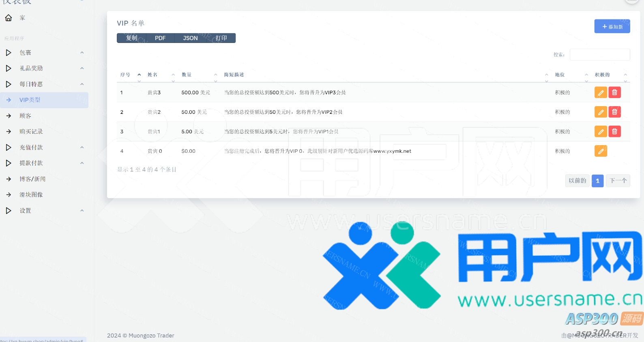644x342 pixels.
Task: Click the arrow icon beside 顾客
Action: 9,116
